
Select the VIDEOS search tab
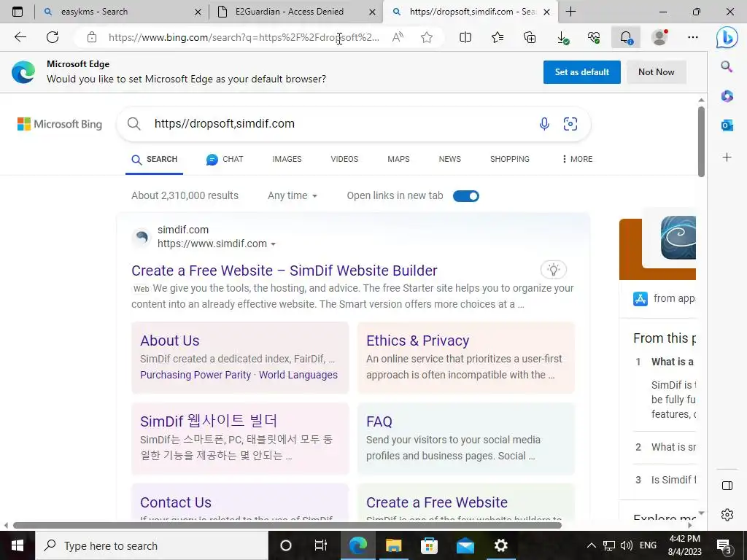pos(344,159)
